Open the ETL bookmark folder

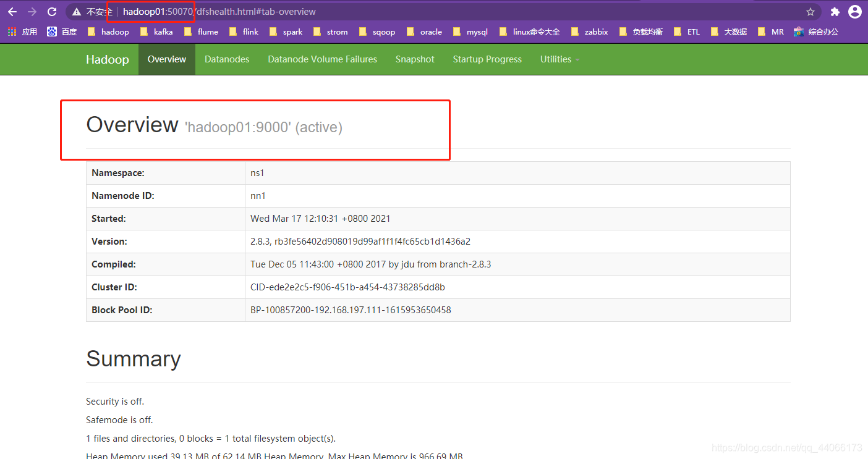point(687,32)
